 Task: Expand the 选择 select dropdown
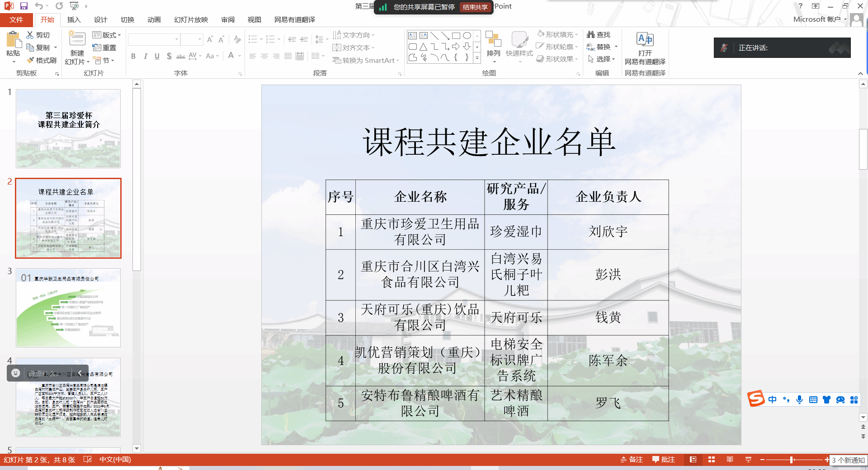(602, 59)
